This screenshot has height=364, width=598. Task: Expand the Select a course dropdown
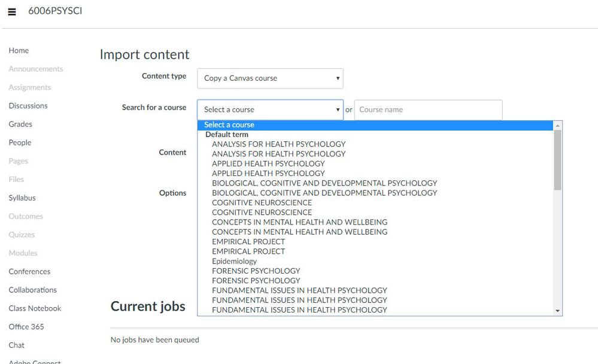(270, 110)
